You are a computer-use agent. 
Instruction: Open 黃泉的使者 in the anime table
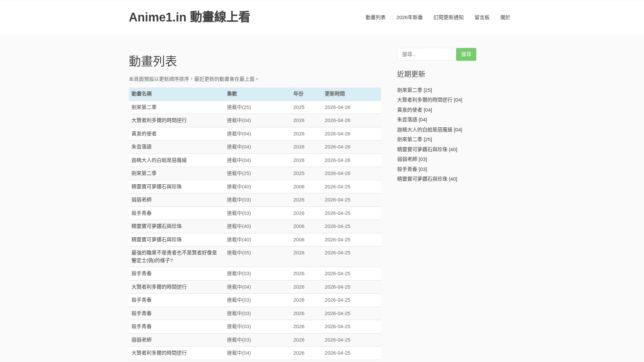[x=144, y=134]
